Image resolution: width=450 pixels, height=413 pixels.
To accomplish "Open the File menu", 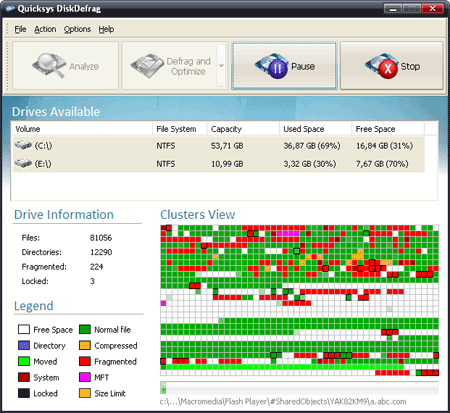I will tap(20, 29).
